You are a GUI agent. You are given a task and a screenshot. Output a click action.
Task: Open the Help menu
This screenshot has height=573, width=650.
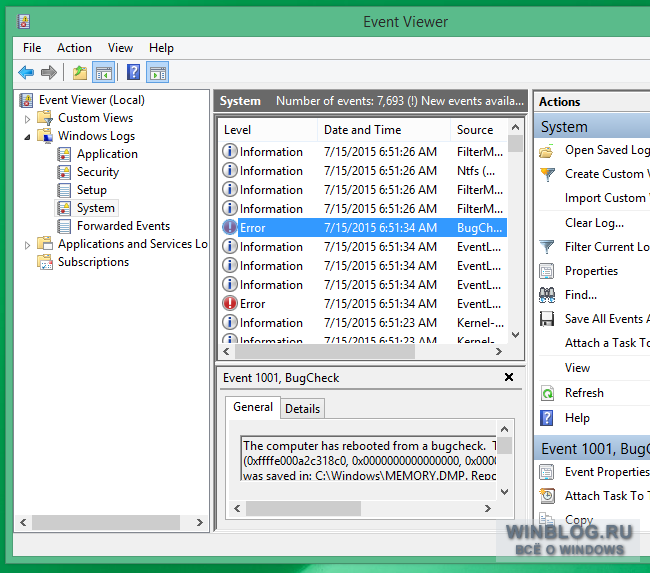point(161,48)
